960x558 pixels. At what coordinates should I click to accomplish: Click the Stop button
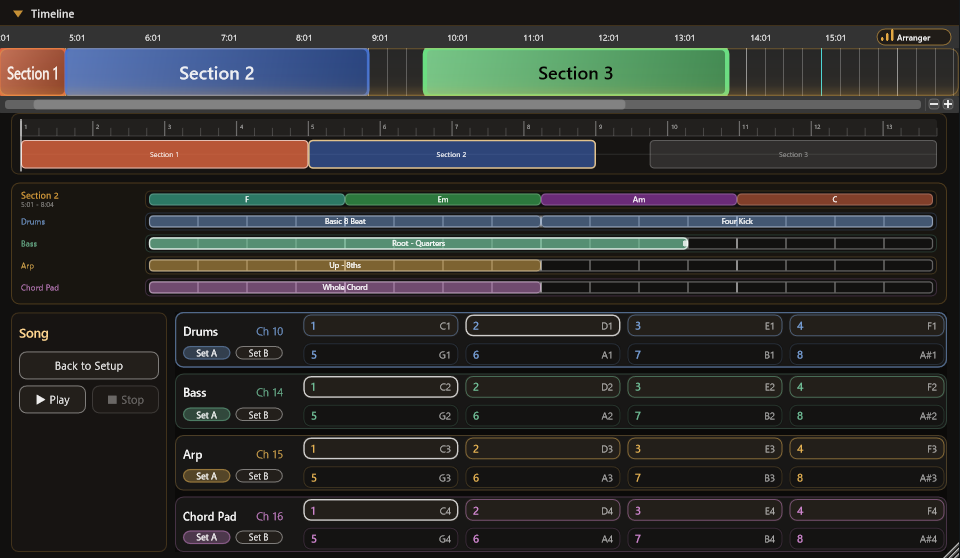point(126,399)
